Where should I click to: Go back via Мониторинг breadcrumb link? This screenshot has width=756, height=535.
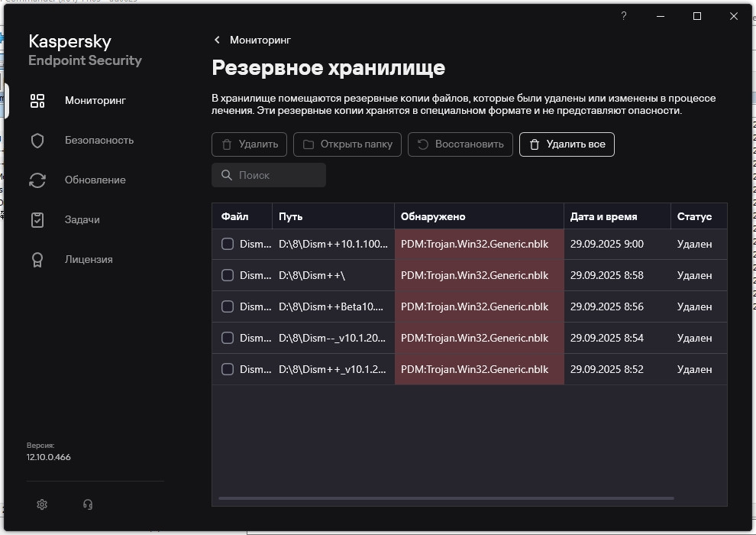pos(260,40)
